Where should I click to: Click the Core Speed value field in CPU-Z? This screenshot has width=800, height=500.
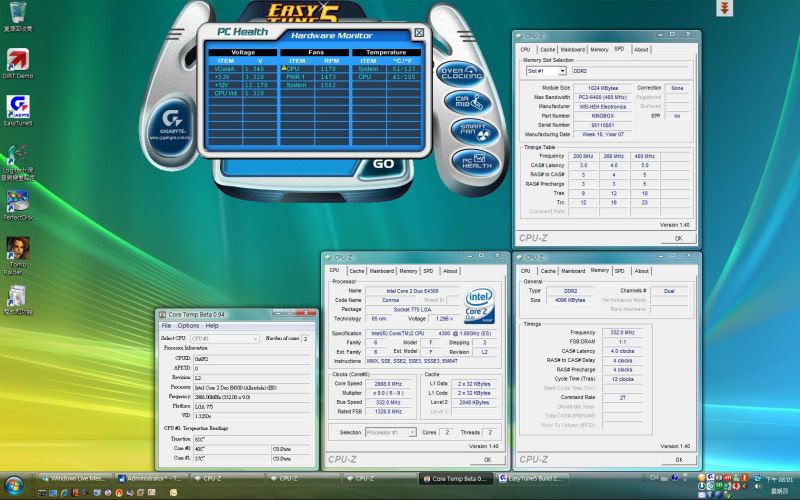tap(389, 384)
